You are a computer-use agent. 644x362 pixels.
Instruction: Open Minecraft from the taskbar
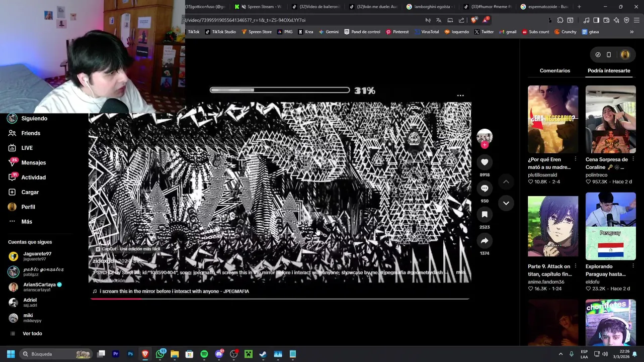tap(249, 354)
